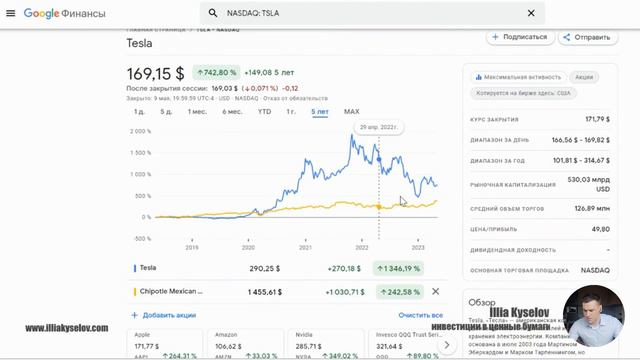Viewport: 640px width, 360px height.
Task: Click the КУРС ЗАКРЫТИЯ value 171,79 $
Action: click(598, 119)
